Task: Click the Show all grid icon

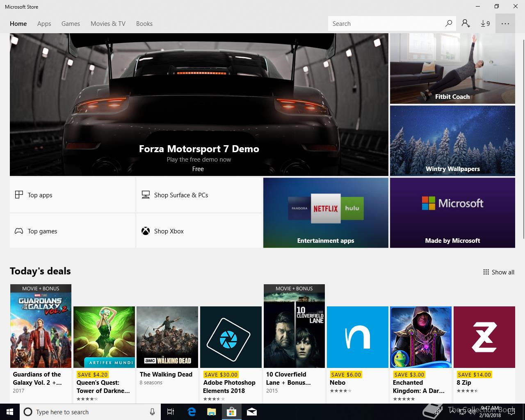Action: 486,272
